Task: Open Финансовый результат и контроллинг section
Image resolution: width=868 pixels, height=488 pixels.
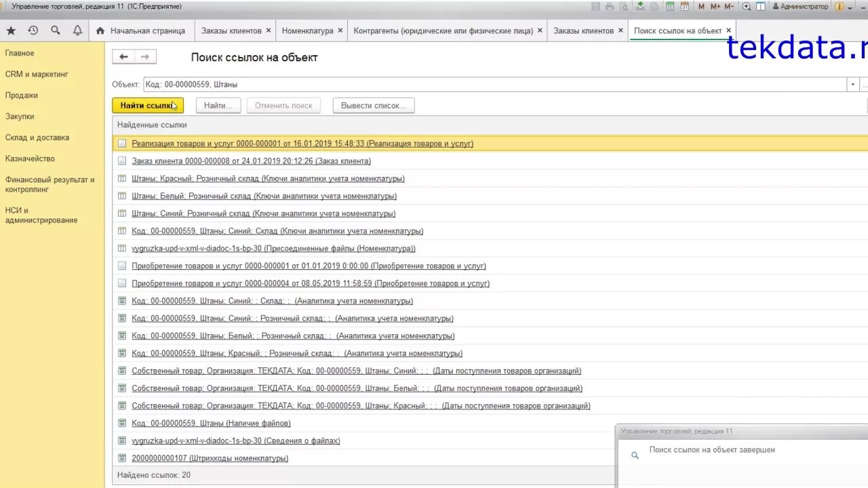Action: coord(50,184)
